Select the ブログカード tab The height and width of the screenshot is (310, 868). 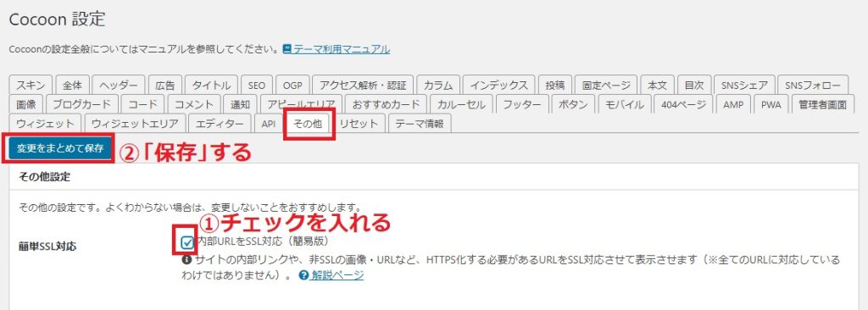(82, 105)
